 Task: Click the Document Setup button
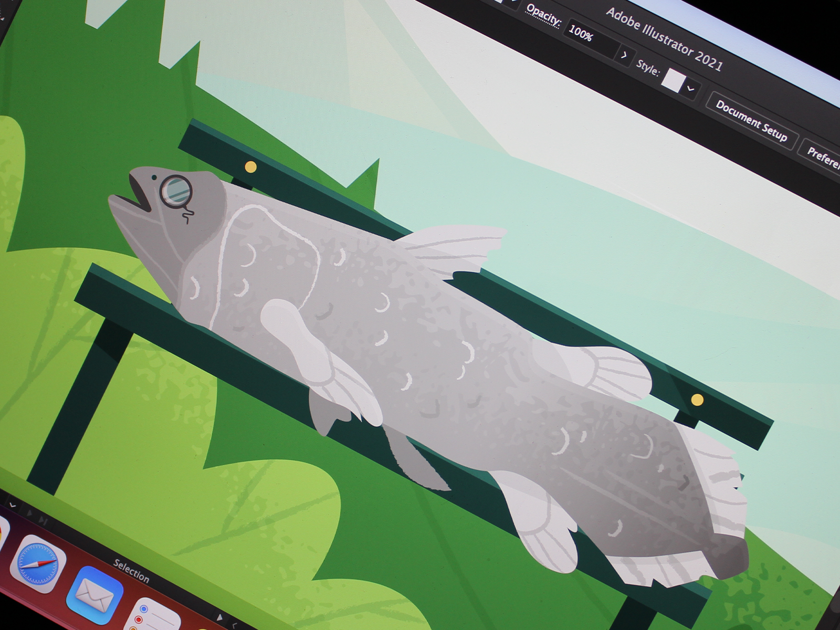pos(751,122)
